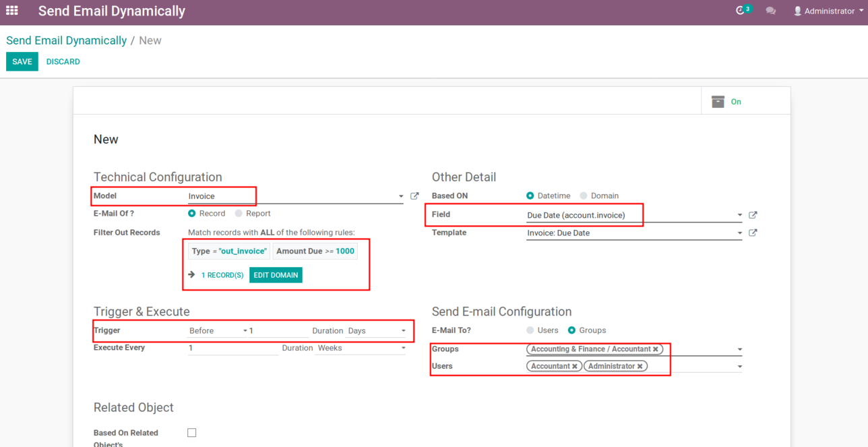Image resolution: width=868 pixels, height=447 pixels.
Task: Expand the Trigger Before dropdown
Action: click(x=218, y=331)
